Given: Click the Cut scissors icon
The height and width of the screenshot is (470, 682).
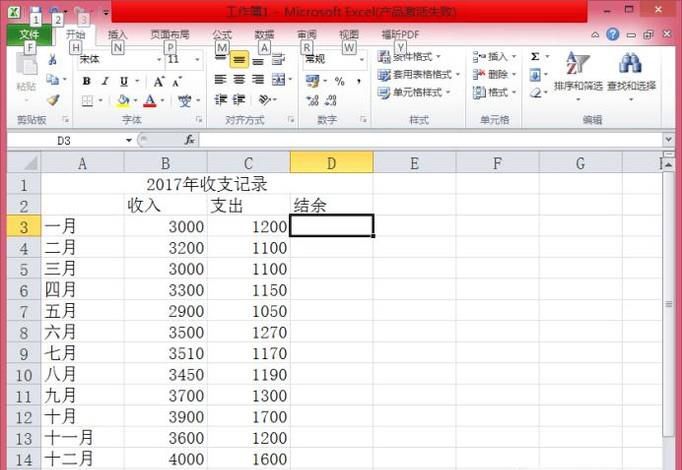Looking at the screenshot, I should (53, 59).
